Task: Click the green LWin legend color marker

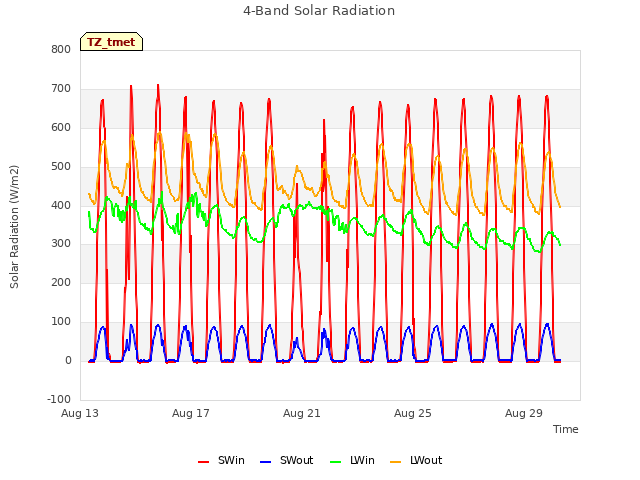Action: [x=335, y=462]
